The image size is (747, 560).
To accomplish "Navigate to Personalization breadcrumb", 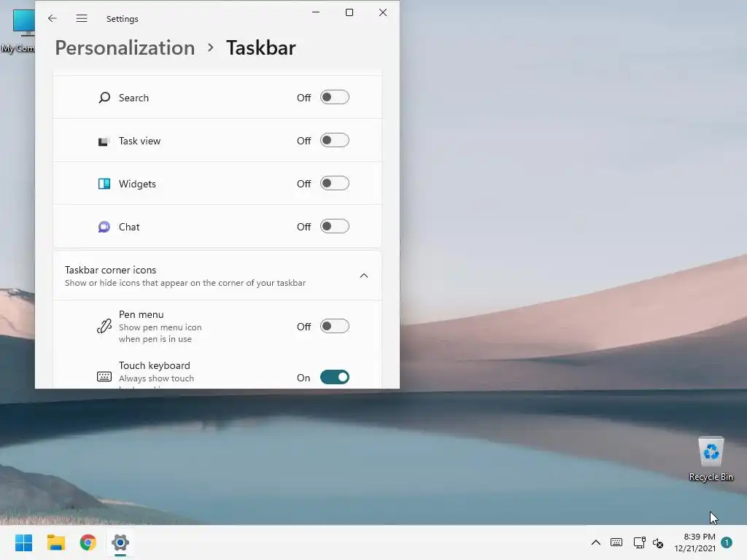I will (125, 47).
